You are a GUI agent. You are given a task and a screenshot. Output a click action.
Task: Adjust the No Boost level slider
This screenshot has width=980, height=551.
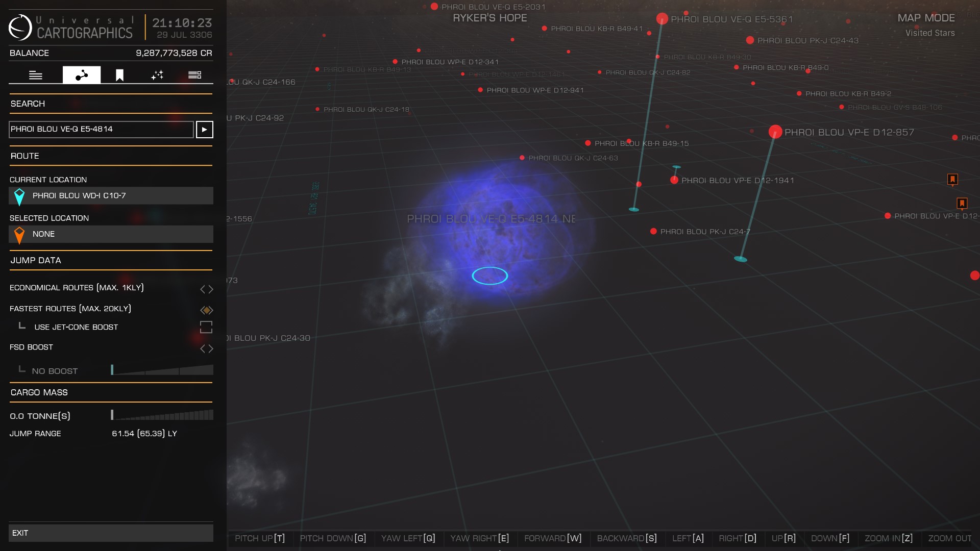(x=162, y=370)
